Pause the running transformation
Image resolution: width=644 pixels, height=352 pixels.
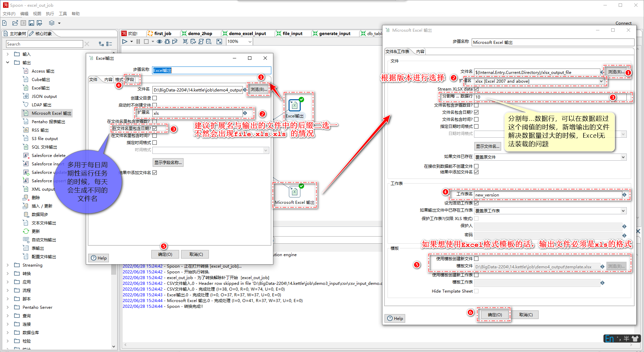(x=138, y=42)
